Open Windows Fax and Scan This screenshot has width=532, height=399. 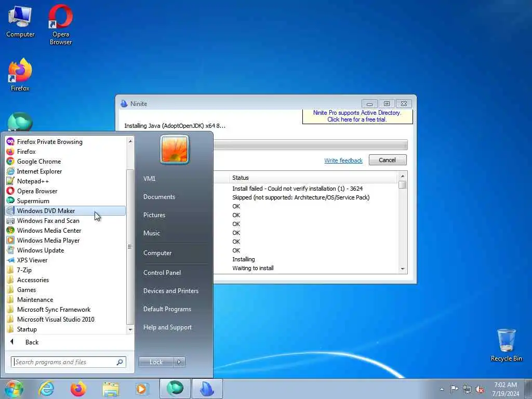65,220
